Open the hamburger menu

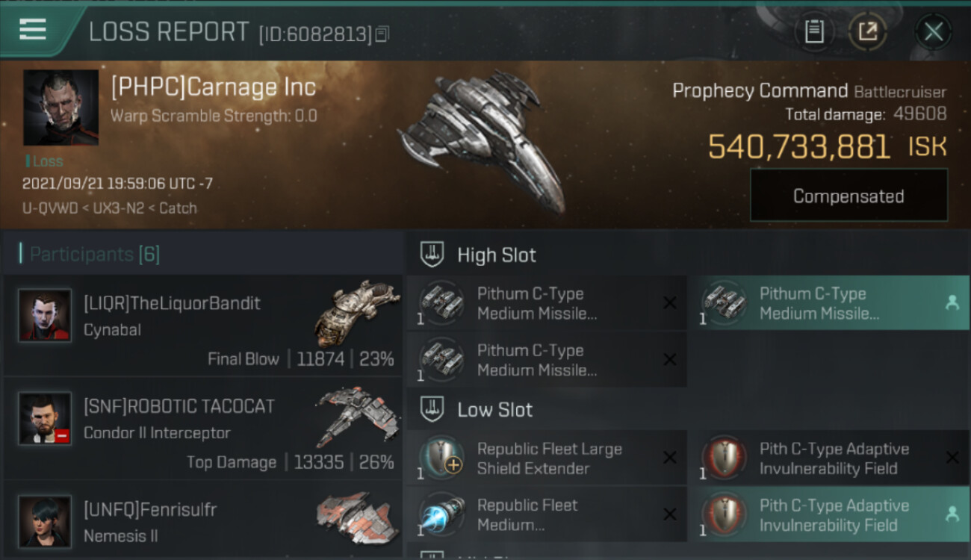32,30
